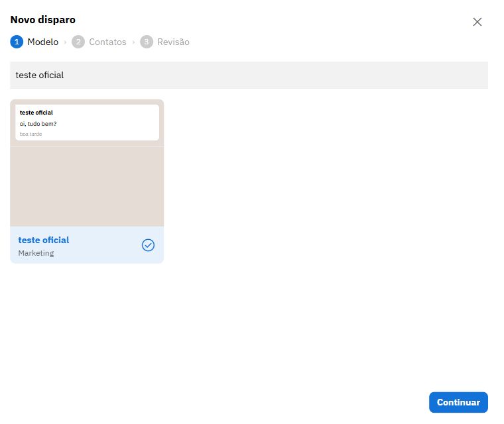The height and width of the screenshot is (424, 504).
Task: Click the Modelo step label
Action: (x=43, y=42)
